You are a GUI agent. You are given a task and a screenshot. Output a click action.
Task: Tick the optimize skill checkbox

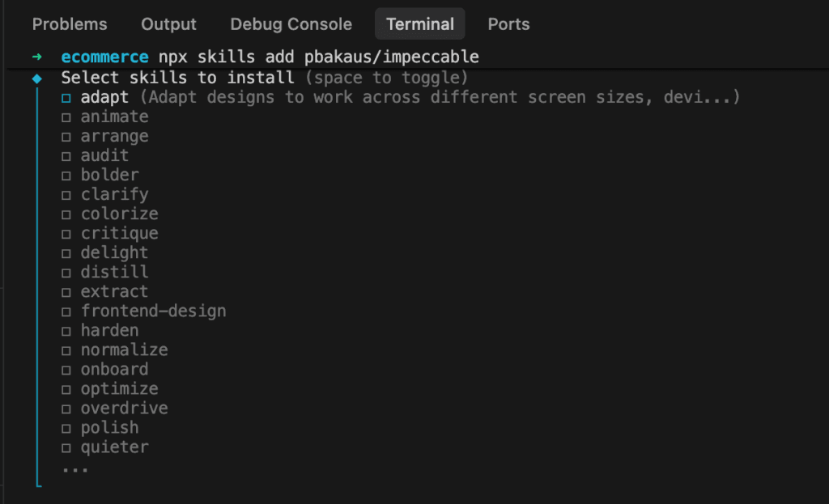pyautogui.click(x=66, y=389)
